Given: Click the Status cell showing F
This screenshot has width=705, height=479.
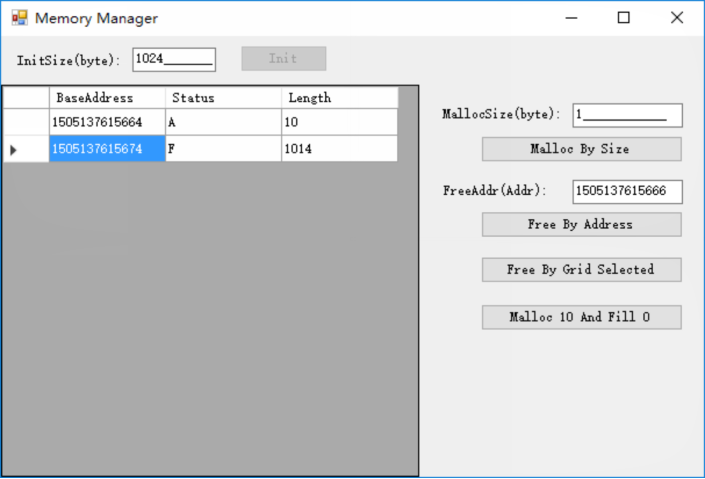Looking at the screenshot, I should 223,149.
